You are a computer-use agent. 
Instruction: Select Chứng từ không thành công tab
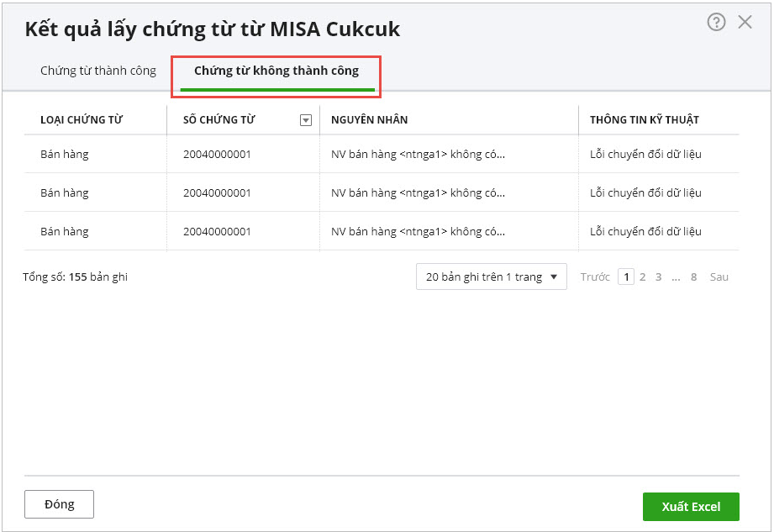(276, 71)
